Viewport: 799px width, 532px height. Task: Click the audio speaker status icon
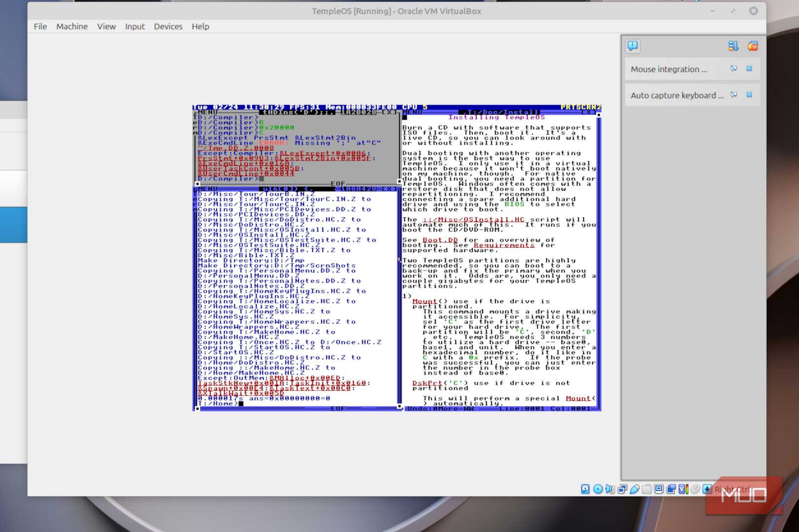(610, 489)
